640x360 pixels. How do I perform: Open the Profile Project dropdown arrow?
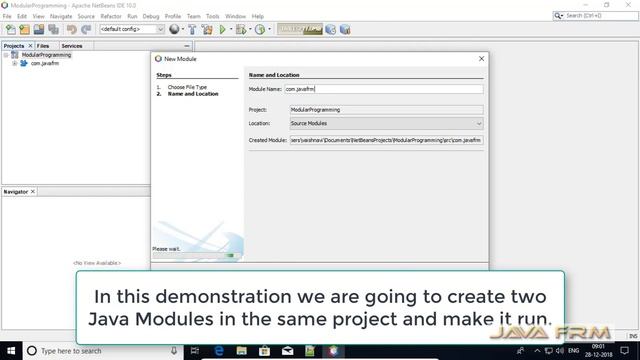click(x=269, y=29)
